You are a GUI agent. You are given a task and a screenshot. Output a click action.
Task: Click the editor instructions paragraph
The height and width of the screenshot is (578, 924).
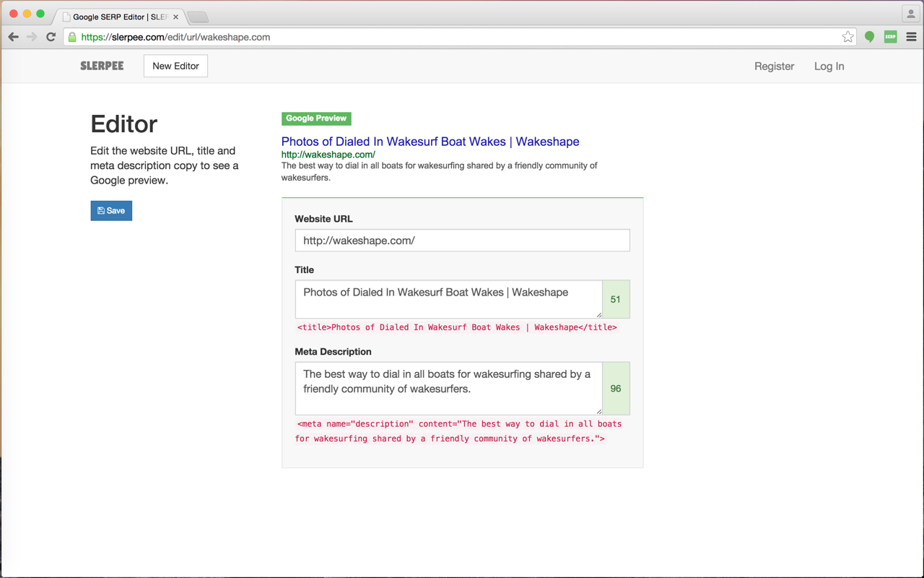click(x=165, y=165)
